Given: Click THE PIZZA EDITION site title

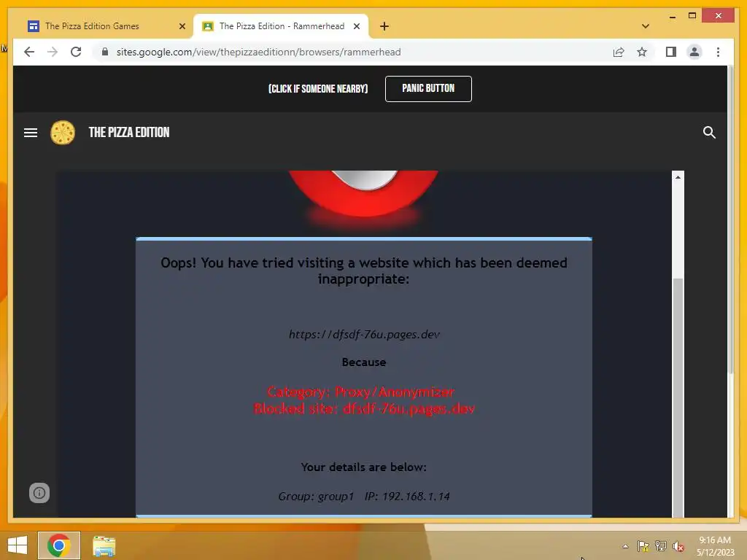Looking at the screenshot, I should (129, 133).
